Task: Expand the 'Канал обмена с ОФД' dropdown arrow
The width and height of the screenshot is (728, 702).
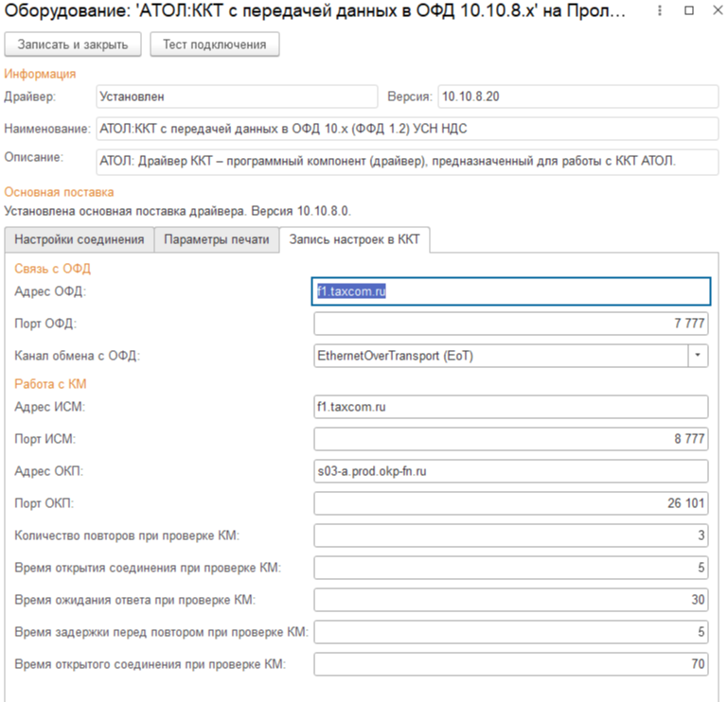Action: 699,356
